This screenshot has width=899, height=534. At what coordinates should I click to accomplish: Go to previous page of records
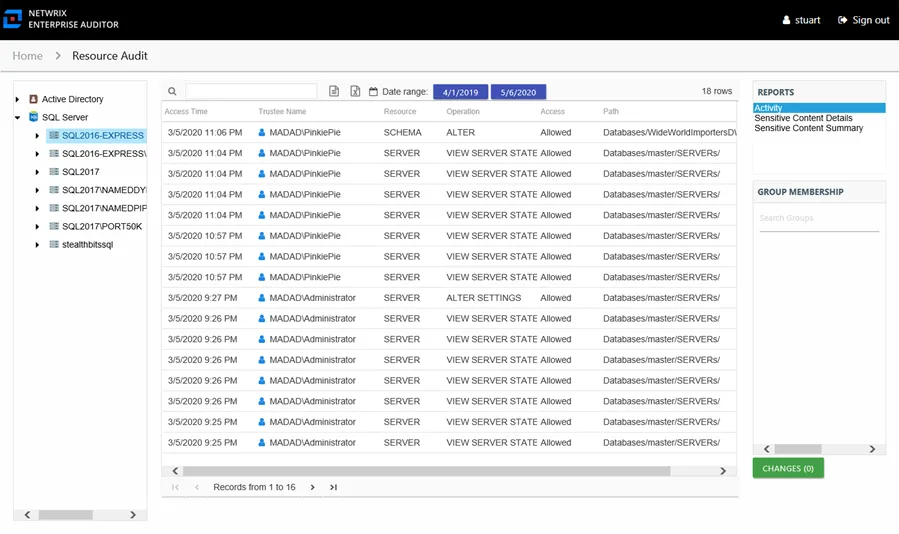pyautogui.click(x=197, y=487)
